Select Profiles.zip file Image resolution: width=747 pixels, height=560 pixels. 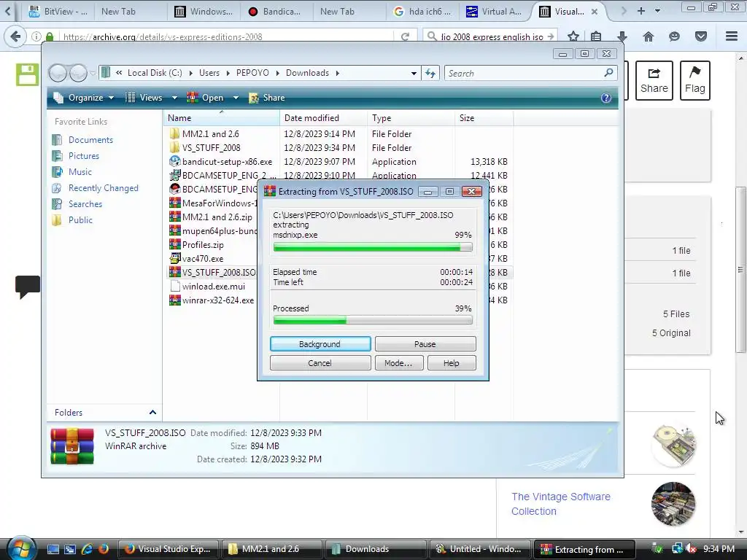[x=196, y=245]
